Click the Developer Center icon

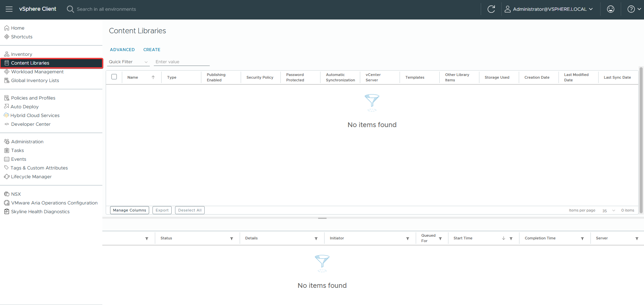(7, 124)
